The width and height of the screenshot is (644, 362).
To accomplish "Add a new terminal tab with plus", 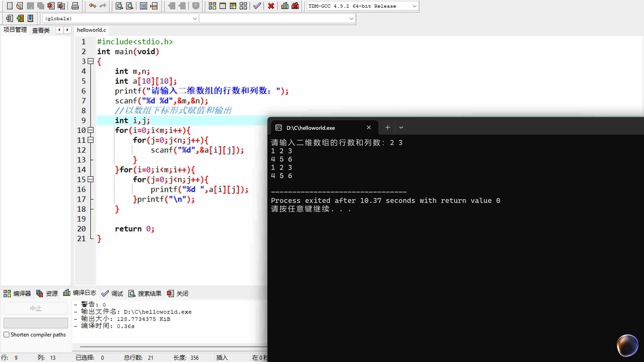I will [x=388, y=128].
